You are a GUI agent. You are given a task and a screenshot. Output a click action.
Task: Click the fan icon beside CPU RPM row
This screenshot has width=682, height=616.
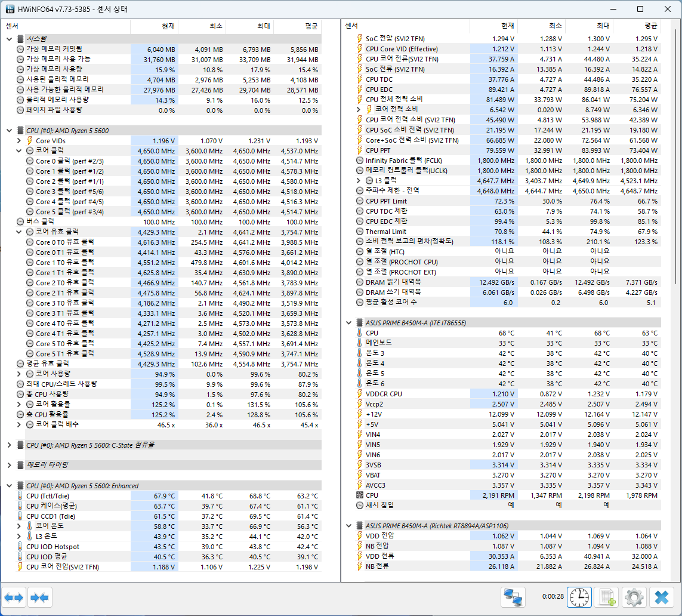(x=359, y=495)
